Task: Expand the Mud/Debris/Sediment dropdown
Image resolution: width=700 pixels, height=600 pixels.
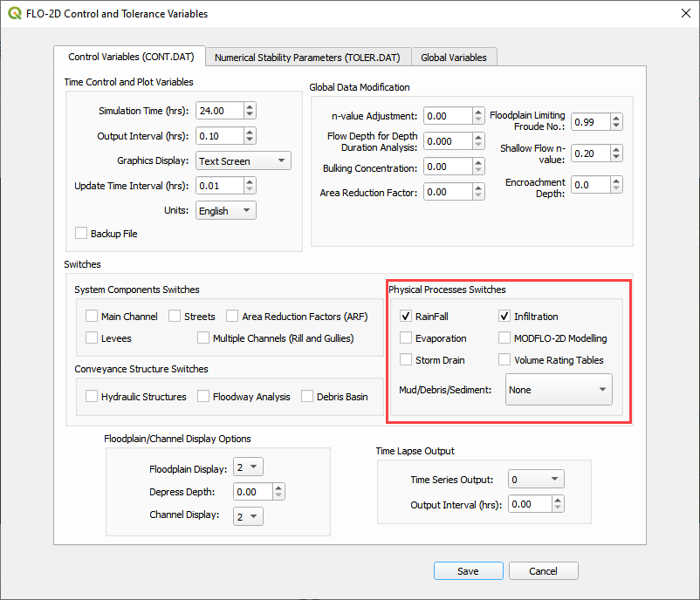Action: (559, 390)
